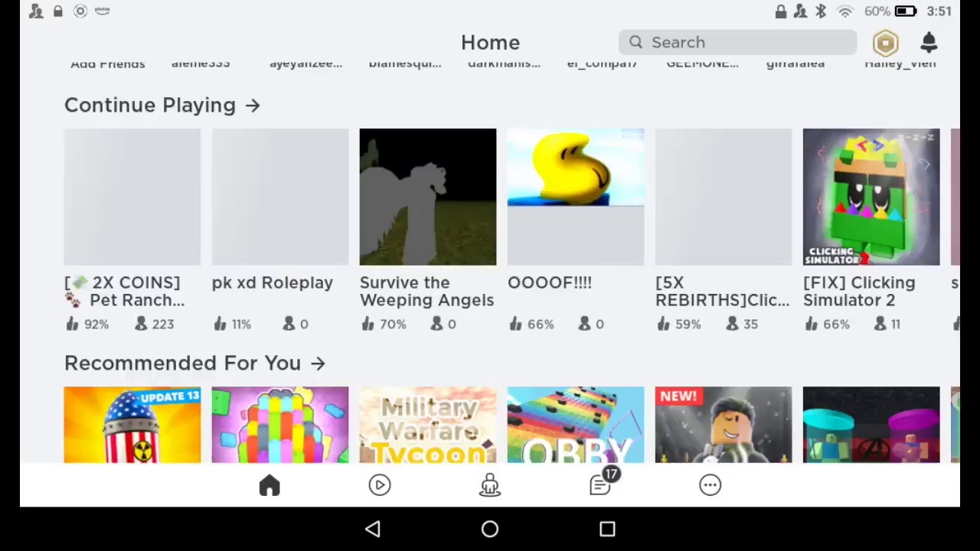The width and height of the screenshot is (980, 551).
Task: Expand Recommended For You section arrow
Action: (318, 364)
